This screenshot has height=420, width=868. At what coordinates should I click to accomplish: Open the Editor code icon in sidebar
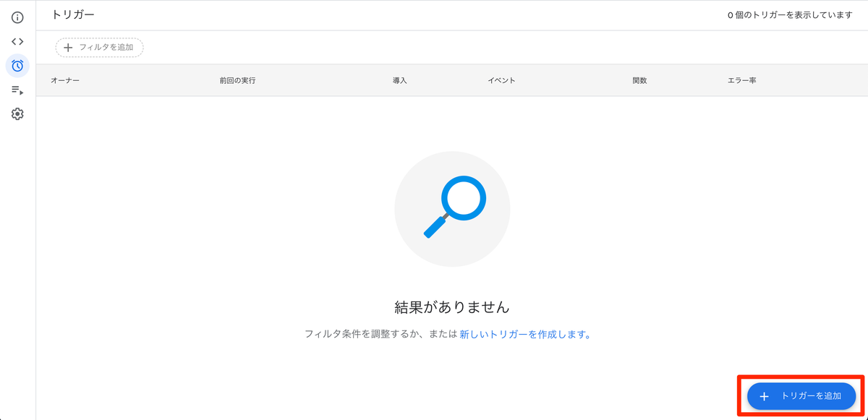[17, 41]
